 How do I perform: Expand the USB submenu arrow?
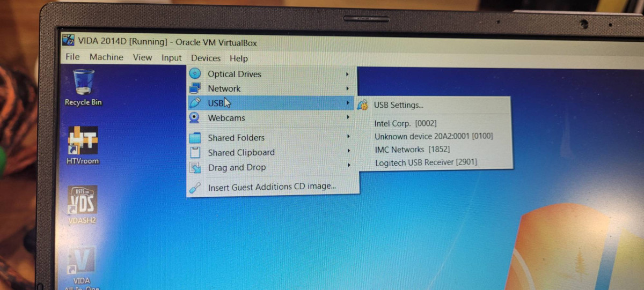click(348, 103)
